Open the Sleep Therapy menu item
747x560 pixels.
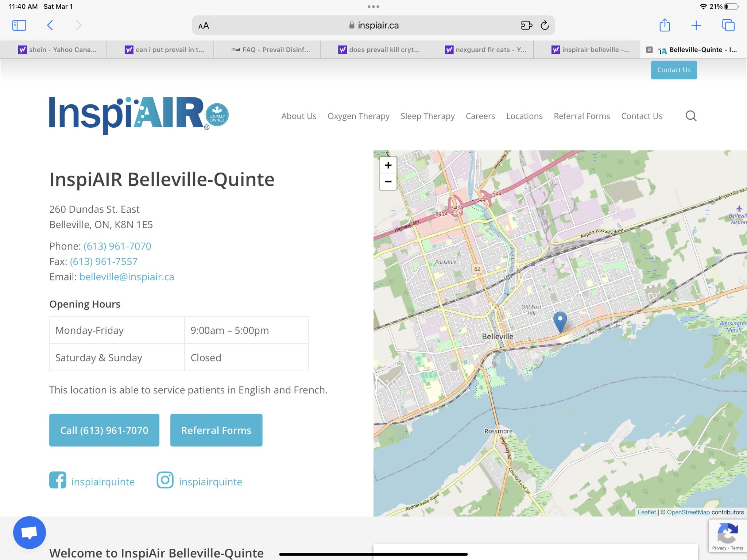click(427, 116)
